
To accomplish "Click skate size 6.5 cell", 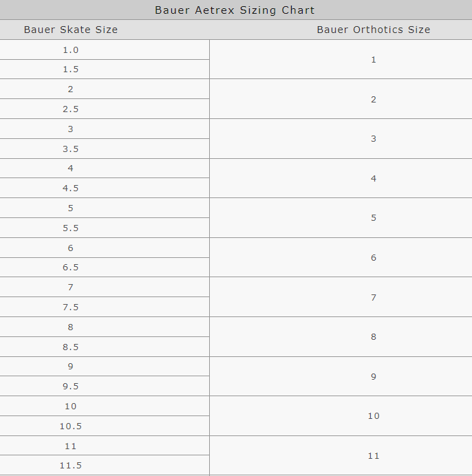I will [x=71, y=268].
